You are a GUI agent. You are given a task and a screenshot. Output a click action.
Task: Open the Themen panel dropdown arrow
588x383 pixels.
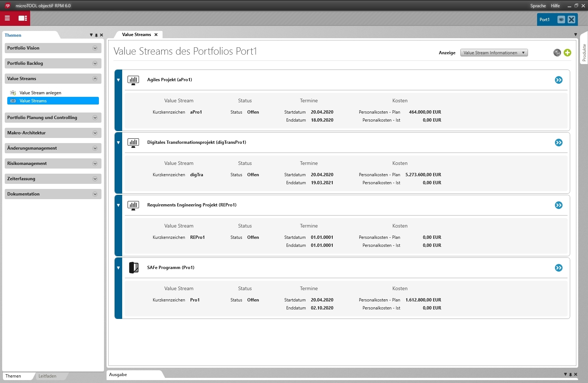pos(91,35)
